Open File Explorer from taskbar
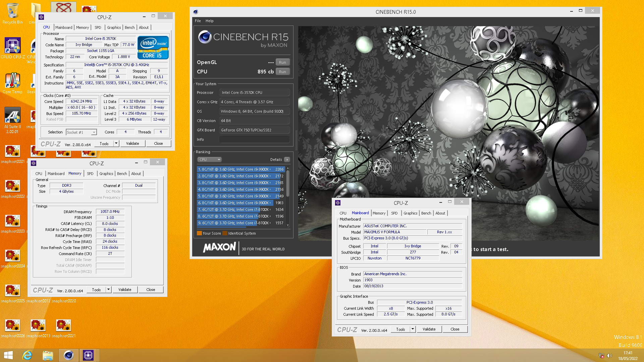 click(48, 355)
